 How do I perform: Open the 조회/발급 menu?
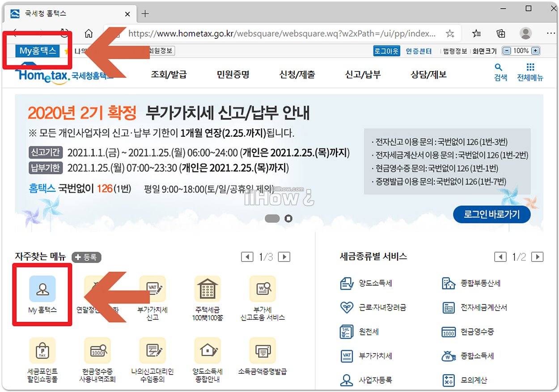[169, 75]
